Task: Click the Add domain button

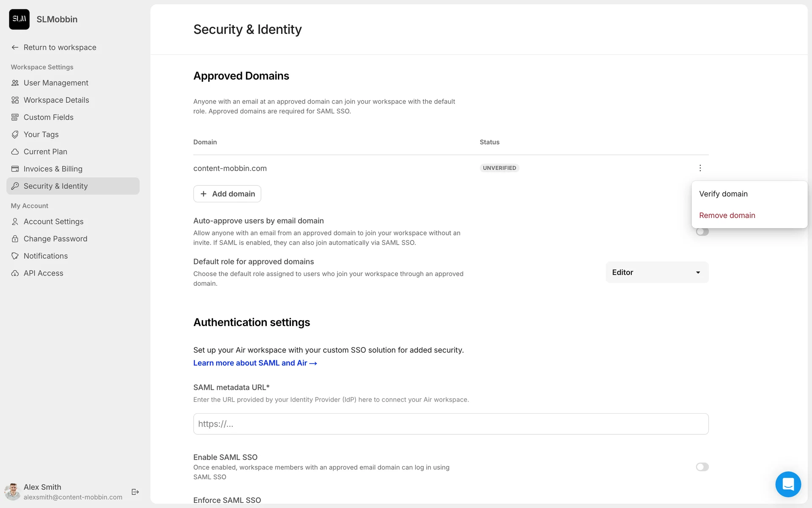Action: point(227,194)
